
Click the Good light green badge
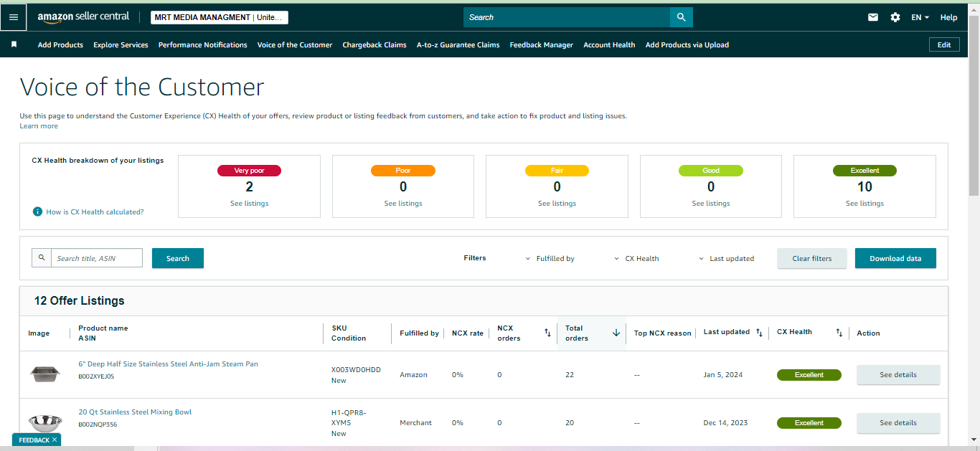point(711,171)
